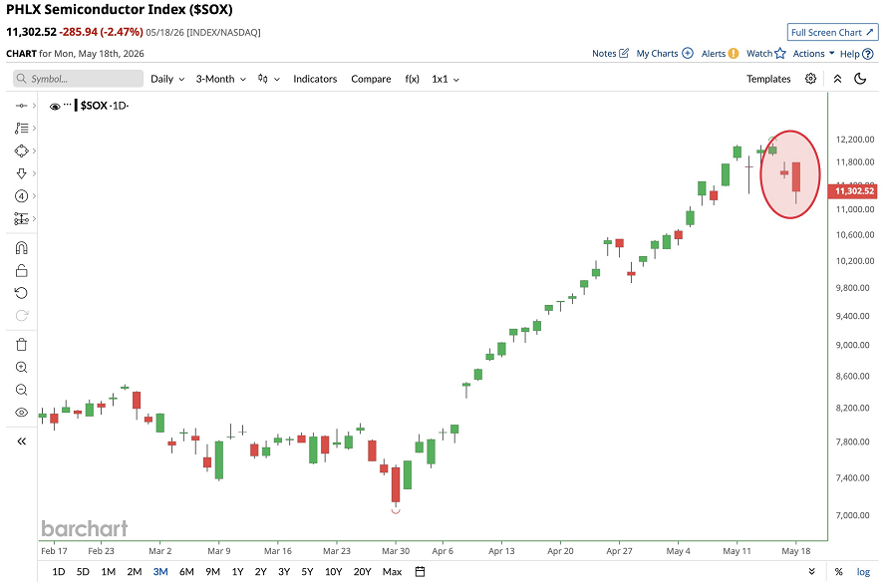Expand shapes tool submenu arrow
The image size is (886, 588).
point(34,150)
